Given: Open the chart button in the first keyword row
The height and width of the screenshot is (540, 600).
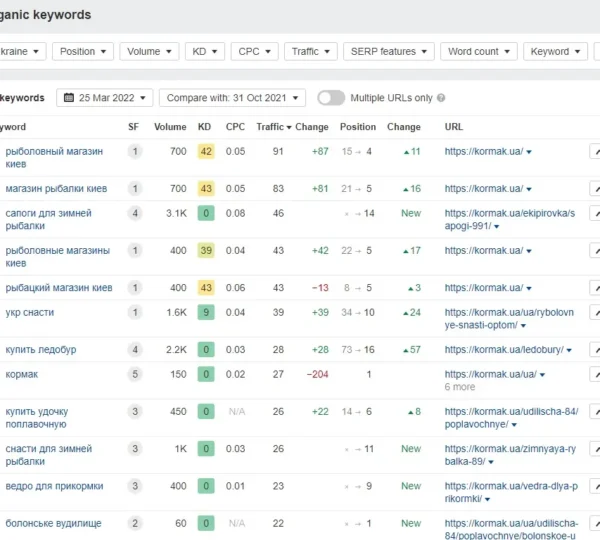Looking at the screenshot, I should (595, 151).
